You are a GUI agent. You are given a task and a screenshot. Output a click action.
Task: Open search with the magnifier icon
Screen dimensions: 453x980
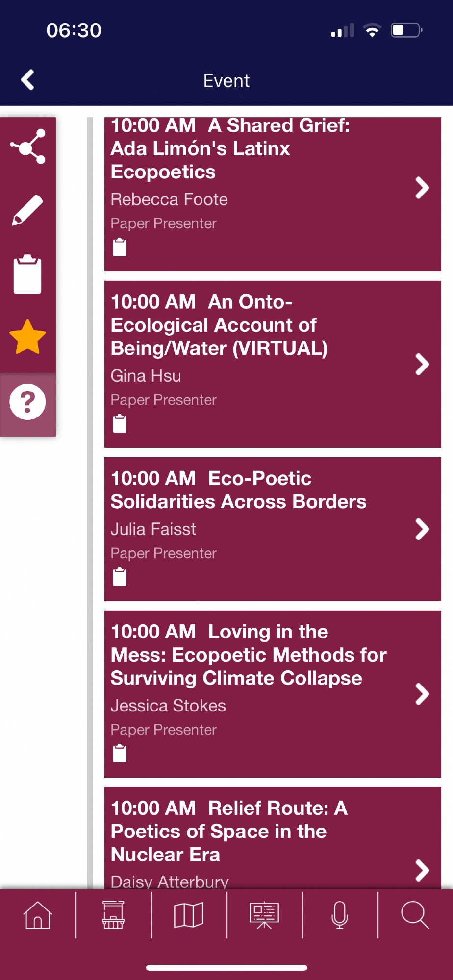coord(415,915)
